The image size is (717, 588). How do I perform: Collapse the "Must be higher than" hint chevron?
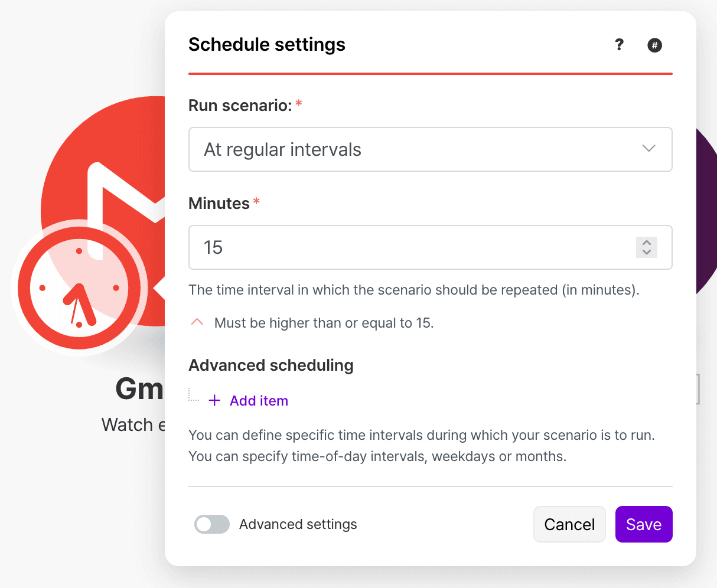point(197,322)
